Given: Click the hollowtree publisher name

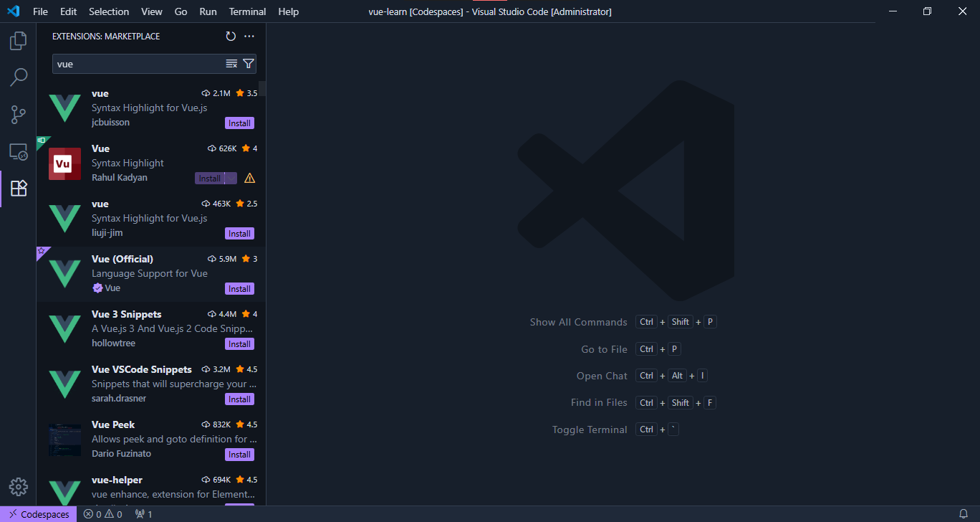Looking at the screenshot, I should pos(113,343).
